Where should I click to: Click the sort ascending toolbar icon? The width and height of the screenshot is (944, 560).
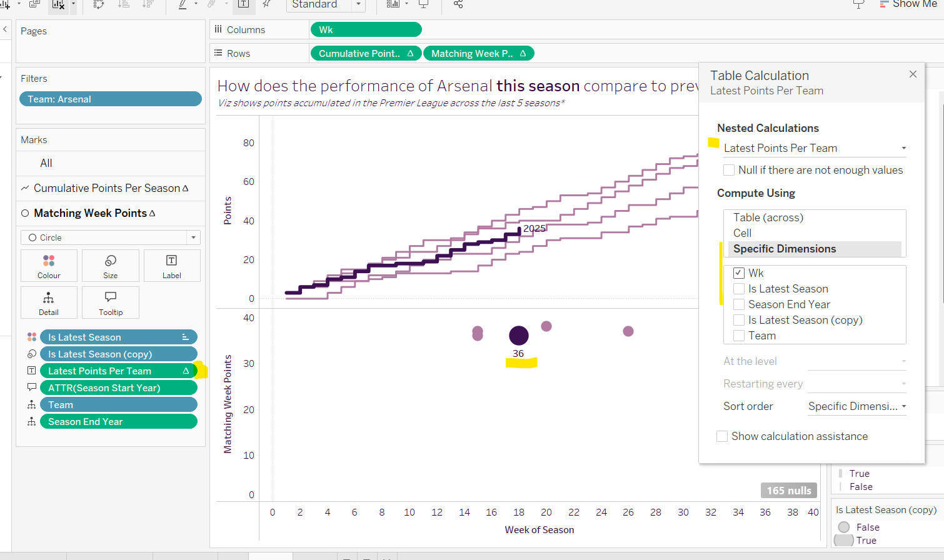click(124, 4)
